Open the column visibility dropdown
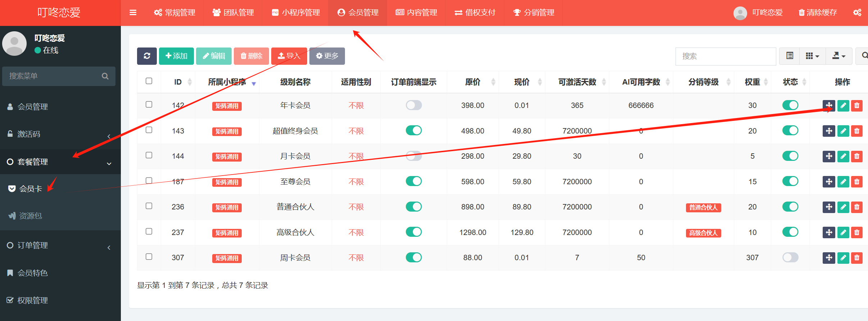Viewport: 868px width, 321px height. pyautogui.click(x=812, y=56)
